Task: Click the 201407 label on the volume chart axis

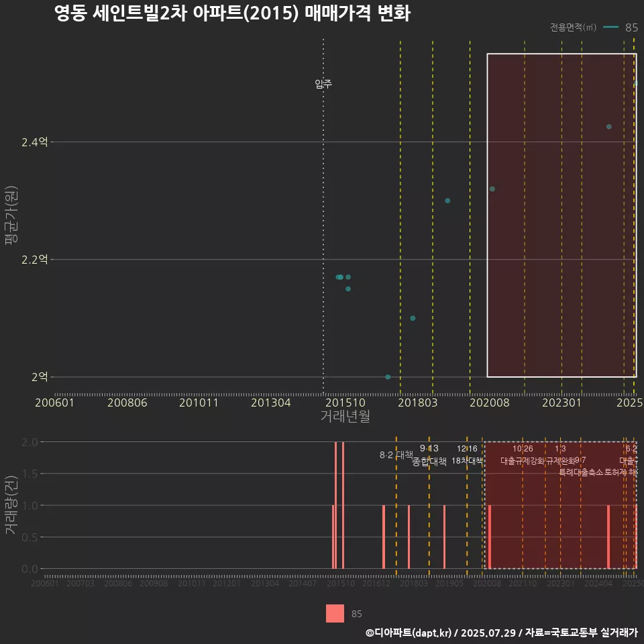Action: [x=303, y=583]
